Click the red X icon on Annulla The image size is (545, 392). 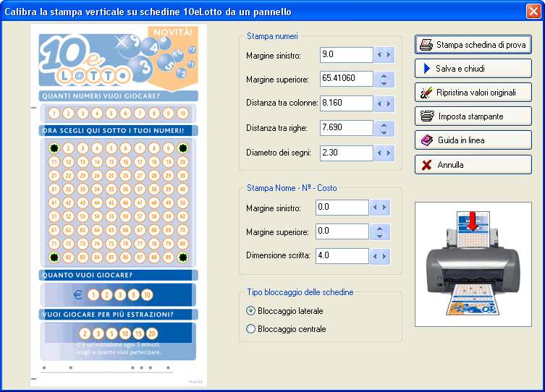click(x=426, y=165)
